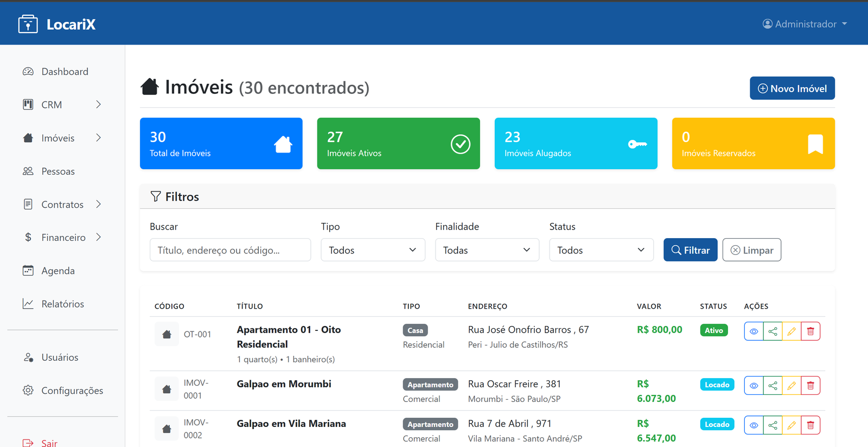Expand the Imóveis sidebar submenu chevron
Viewport: 868px width, 447px height.
99,138
